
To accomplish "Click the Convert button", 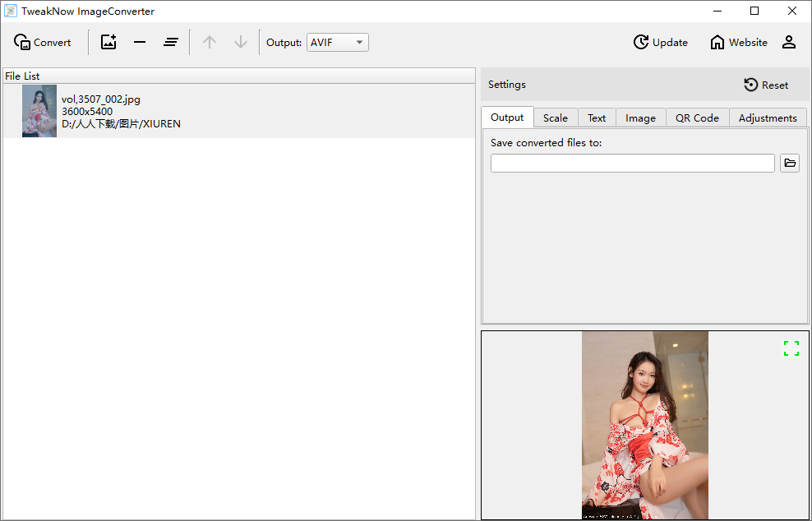I will tap(43, 43).
